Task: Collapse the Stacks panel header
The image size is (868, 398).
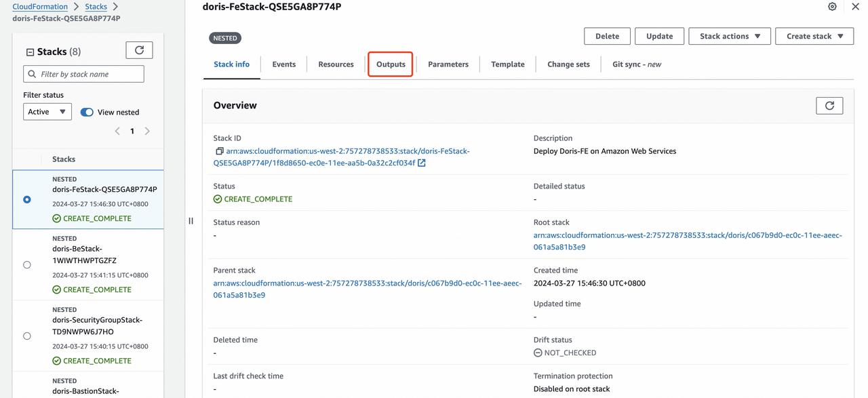Action: pos(30,52)
